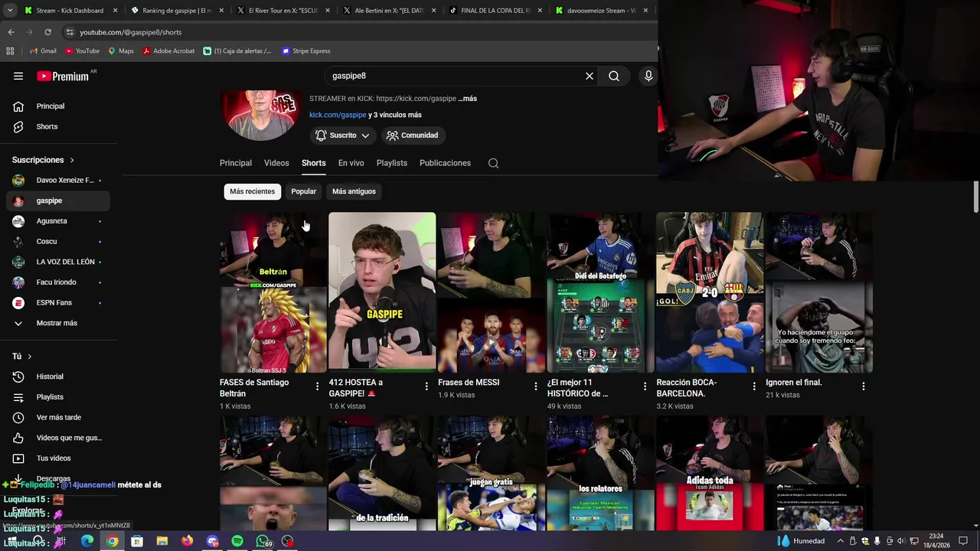This screenshot has width=980, height=551.
Task: Click the page vertical scrollbar thumb
Action: (976, 197)
